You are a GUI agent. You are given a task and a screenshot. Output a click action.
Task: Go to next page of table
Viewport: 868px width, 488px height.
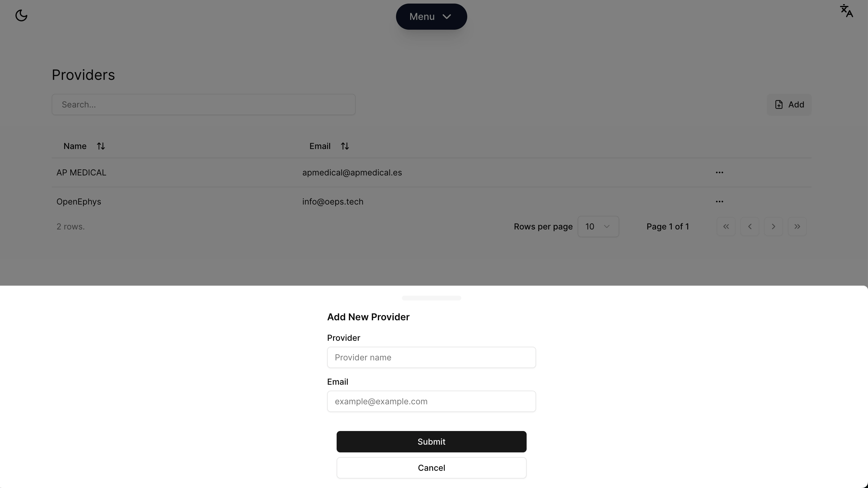(x=773, y=226)
